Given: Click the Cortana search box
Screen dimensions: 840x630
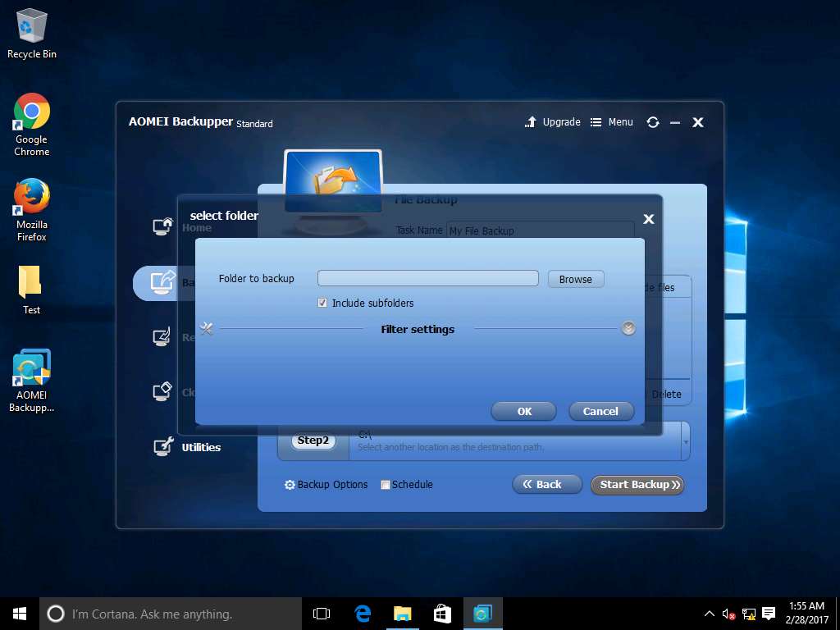Looking at the screenshot, I should coord(171,614).
